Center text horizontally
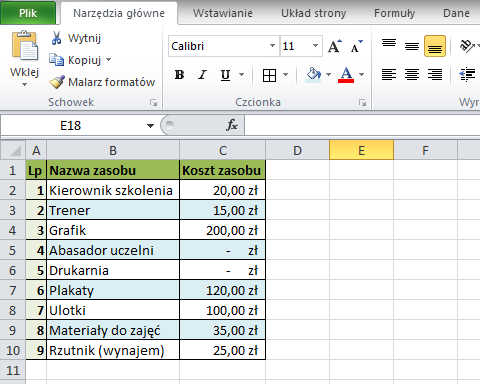The width and height of the screenshot is (480, 384). click(412, 74)
